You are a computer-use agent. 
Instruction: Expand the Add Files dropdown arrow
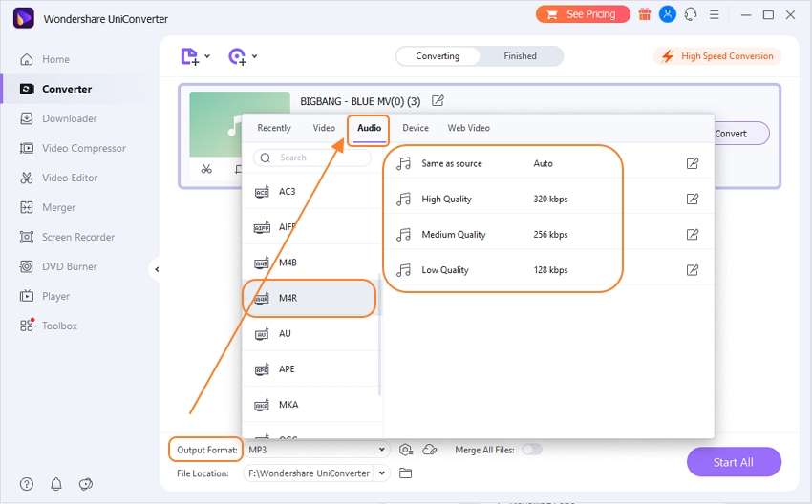coord(207,56)
